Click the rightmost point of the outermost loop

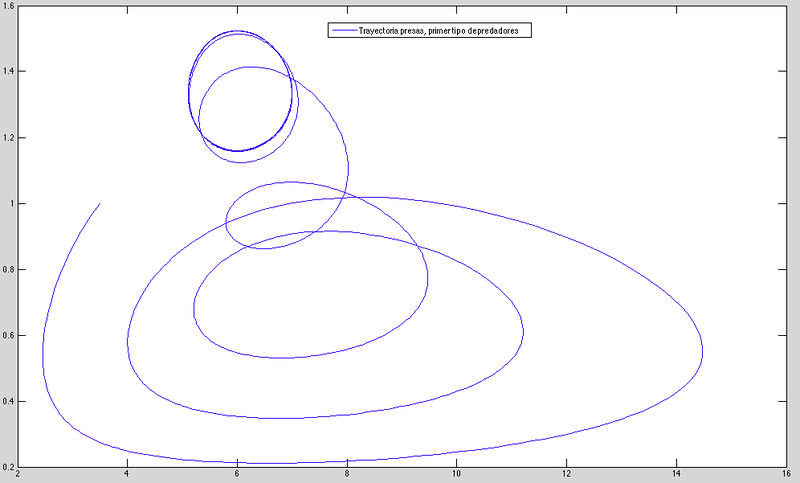703,352
